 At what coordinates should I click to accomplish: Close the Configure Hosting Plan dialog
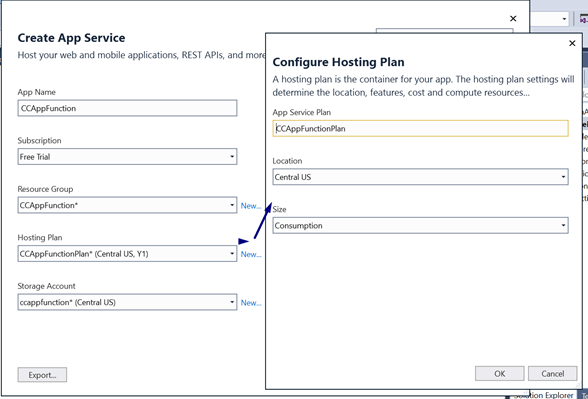click(x=572, y=43)
